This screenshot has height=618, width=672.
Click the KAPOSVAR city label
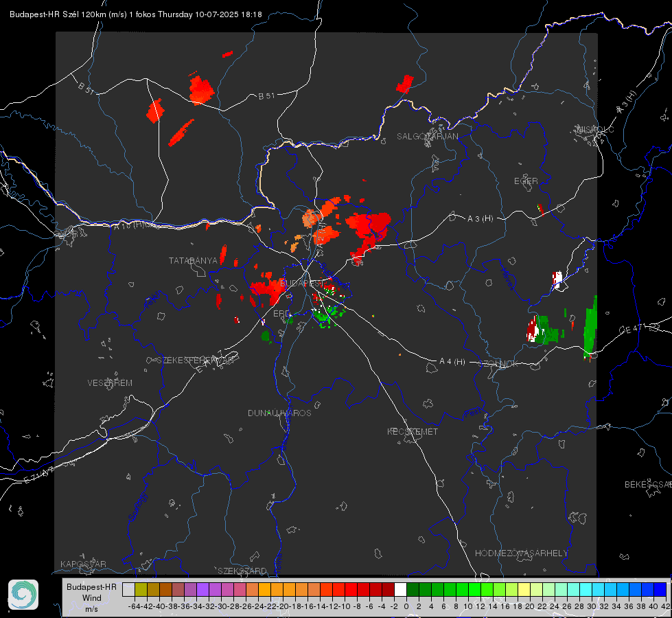[83, 564]
